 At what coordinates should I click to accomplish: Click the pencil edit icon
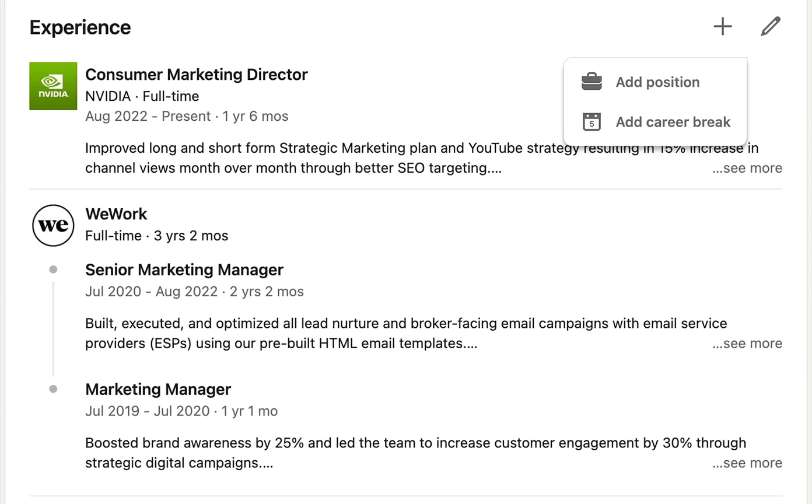coord(770,27)
